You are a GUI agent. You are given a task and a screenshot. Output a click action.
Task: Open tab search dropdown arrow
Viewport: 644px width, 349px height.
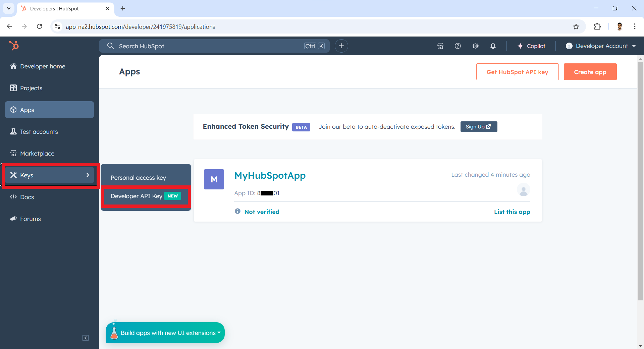(9, 8)
